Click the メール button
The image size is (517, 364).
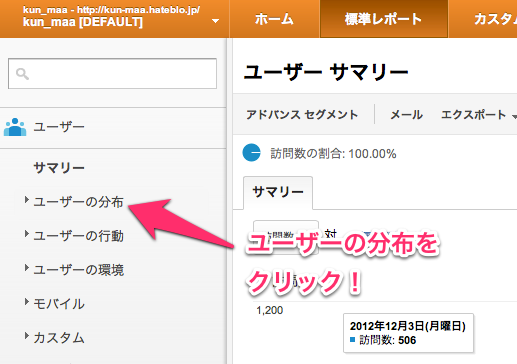pos(406,115)
